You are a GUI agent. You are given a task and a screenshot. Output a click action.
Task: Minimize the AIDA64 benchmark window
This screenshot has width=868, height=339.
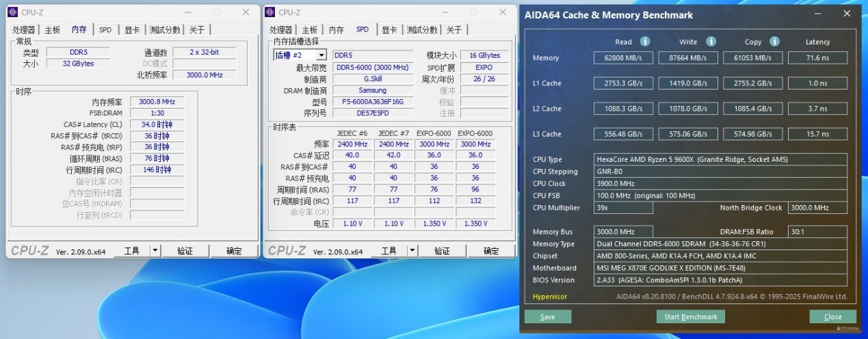coord(818,14)
